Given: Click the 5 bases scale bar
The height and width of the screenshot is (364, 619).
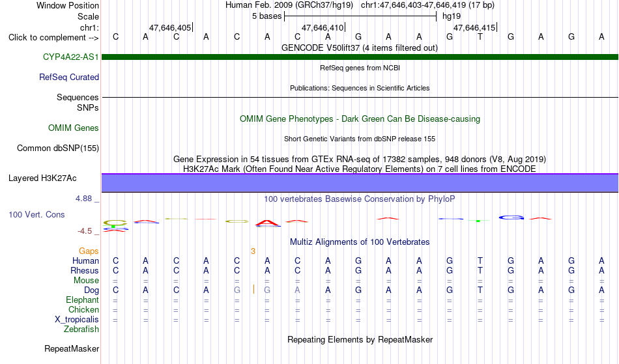Looking at the screenshot, I should [x=360, y=16].
